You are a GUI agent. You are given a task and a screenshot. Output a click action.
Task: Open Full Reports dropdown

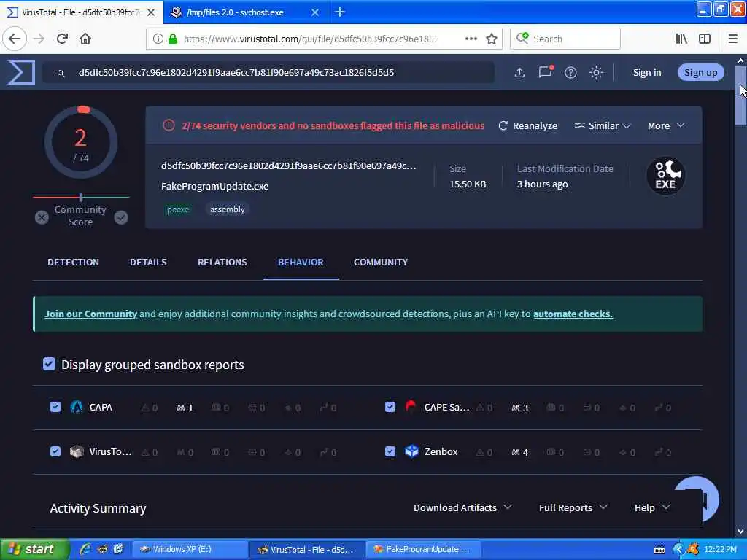(573, 508)
